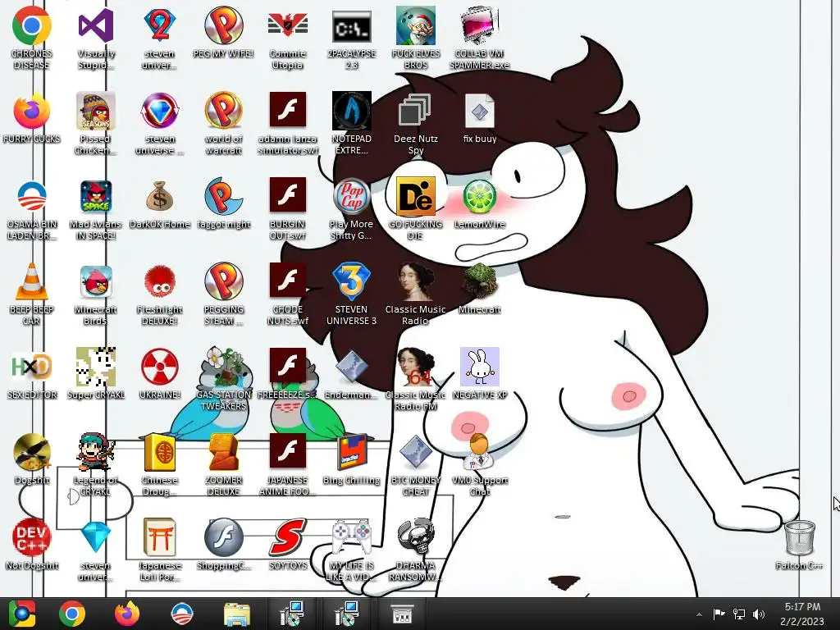
Task: Open the Falcon C++ recycle bin icon
Action: pos(799,537)
